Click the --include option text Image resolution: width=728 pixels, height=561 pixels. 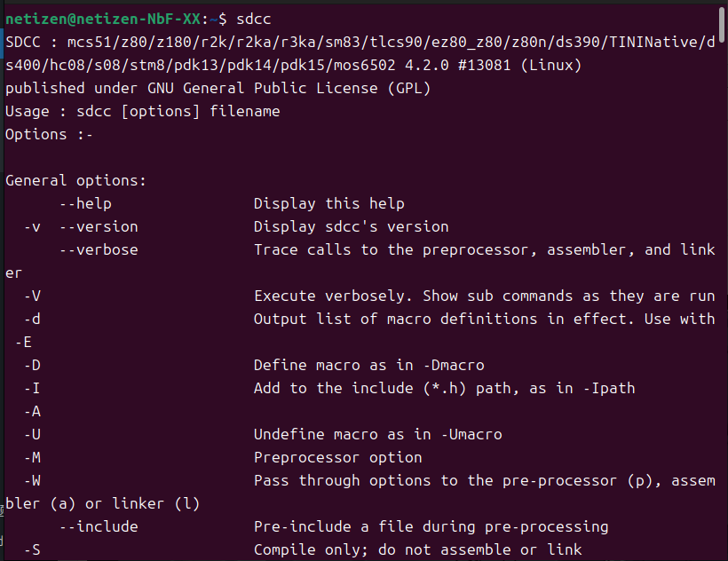click(99, 526)
